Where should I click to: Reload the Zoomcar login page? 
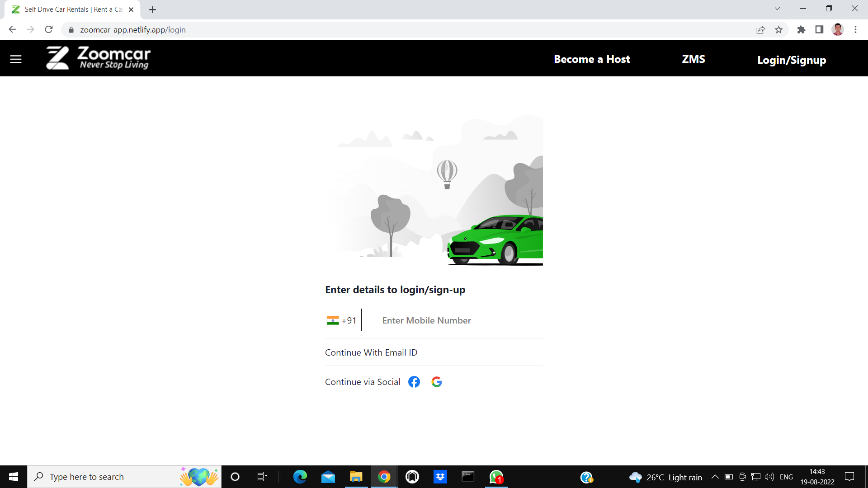tap(49, 29)
